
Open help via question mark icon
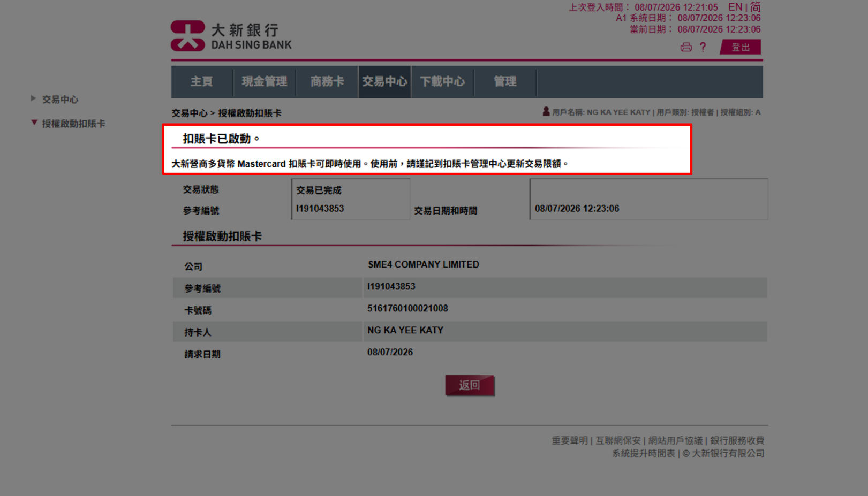coord(703,48)
